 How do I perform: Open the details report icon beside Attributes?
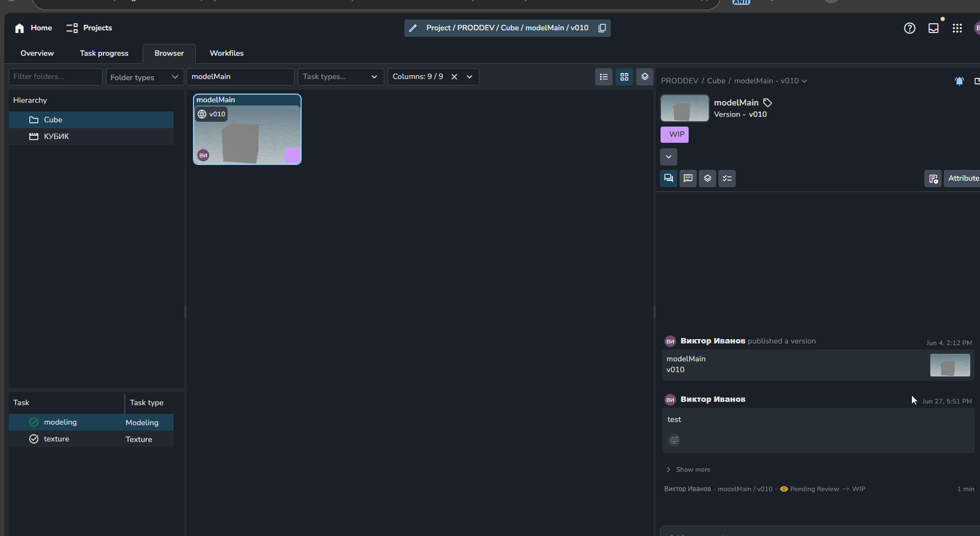tap(933, 178)
